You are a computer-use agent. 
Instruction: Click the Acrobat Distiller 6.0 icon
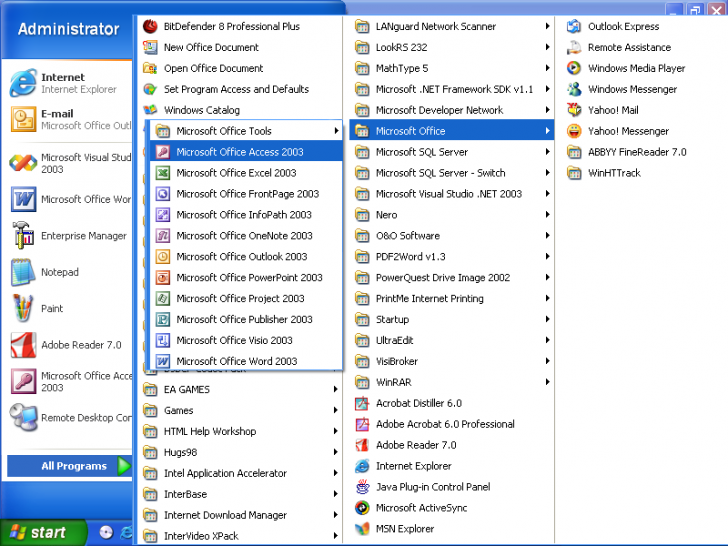pyautogui.click(x=362, y=403)
